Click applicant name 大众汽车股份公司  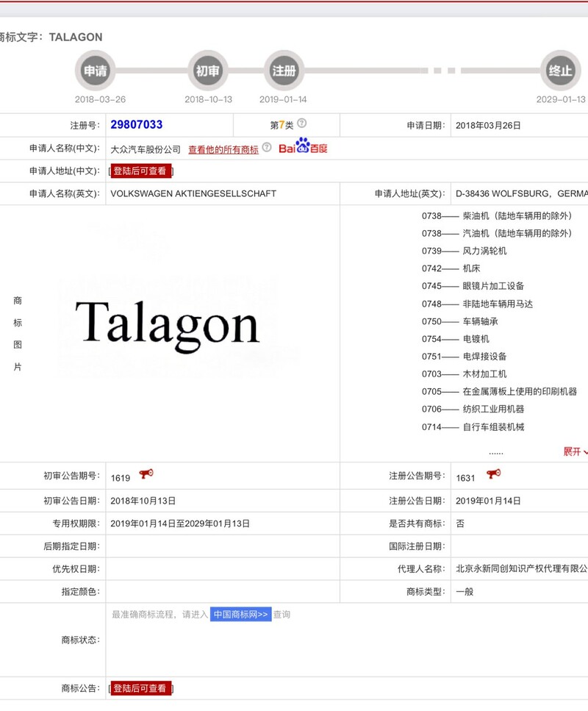(x=146, y=149)
